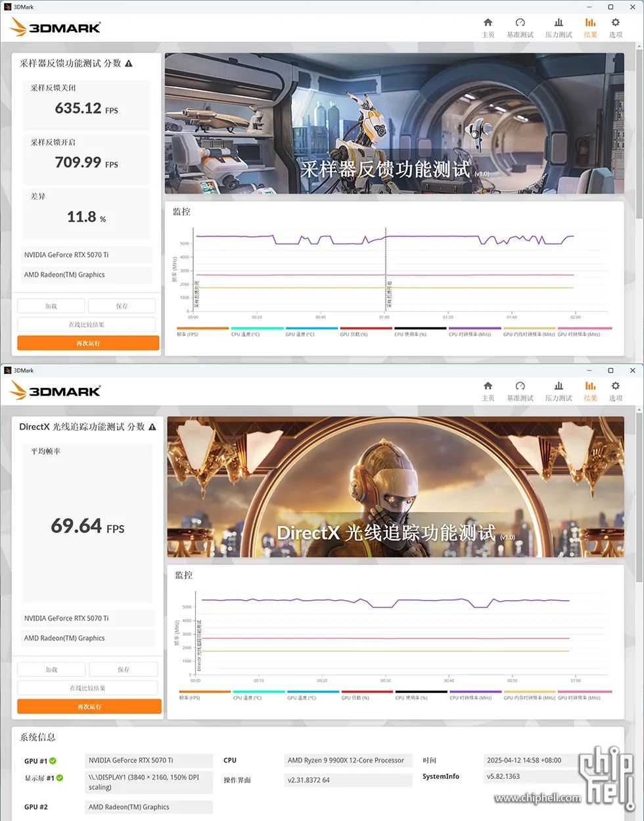644x821 pixels.
Task: Select the results (结果) icon in bottom window
Action: pos(590,386)
